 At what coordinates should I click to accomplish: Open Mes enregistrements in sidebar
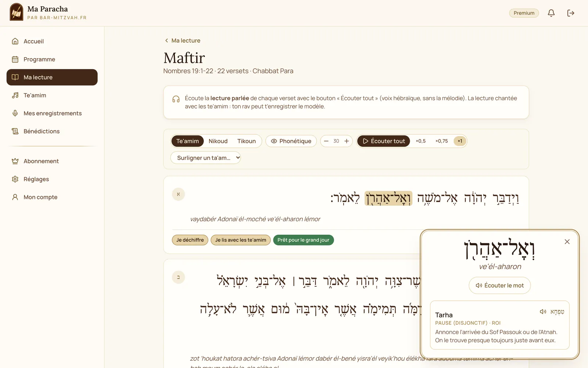point(52,113)
